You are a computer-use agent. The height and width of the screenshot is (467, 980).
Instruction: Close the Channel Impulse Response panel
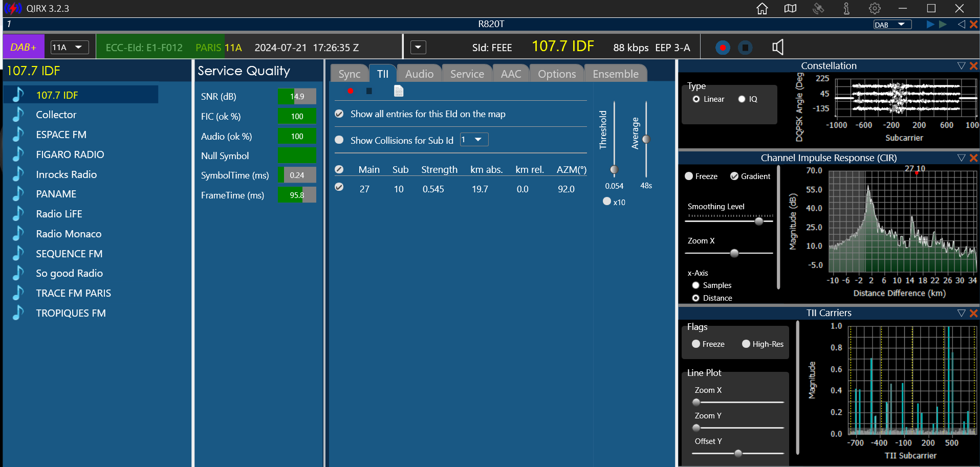click(974, 158)
